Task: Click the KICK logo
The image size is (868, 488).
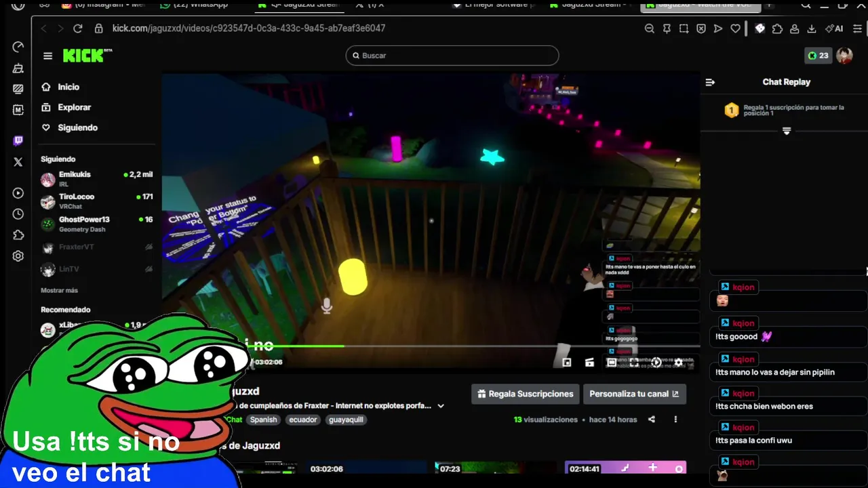Action: pyautogui.click(x=87, y=56)
